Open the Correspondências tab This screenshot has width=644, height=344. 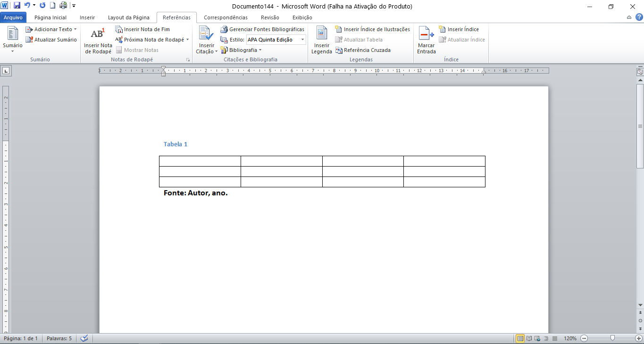tap(226, 17)
